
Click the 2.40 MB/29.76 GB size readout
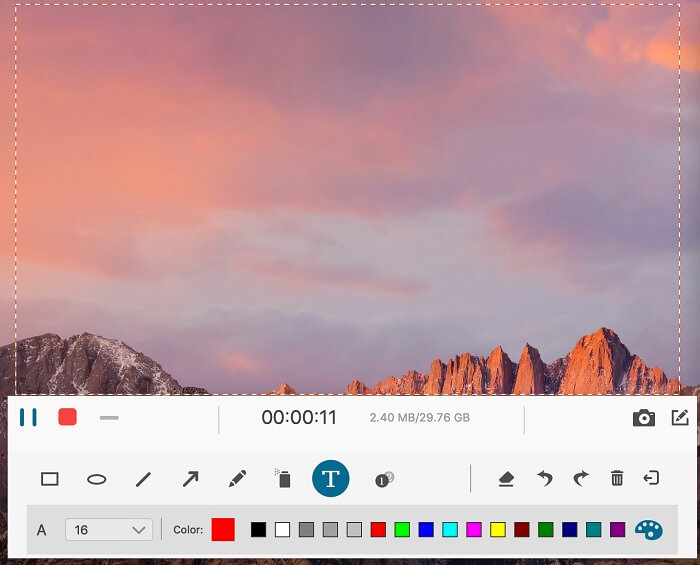click(x=420, y=418)
